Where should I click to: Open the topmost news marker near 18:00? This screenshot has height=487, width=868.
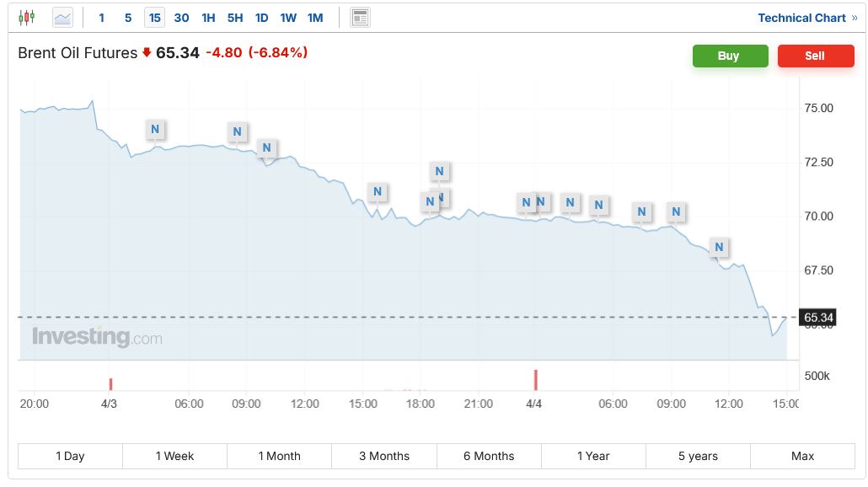tap(439, 171)
